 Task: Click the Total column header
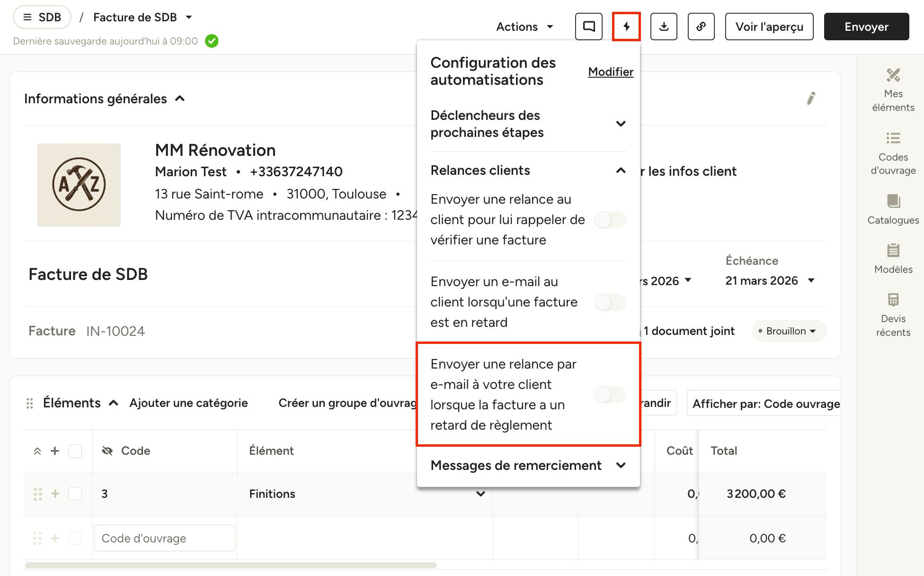pyautogui.click(x=724, y=451)
